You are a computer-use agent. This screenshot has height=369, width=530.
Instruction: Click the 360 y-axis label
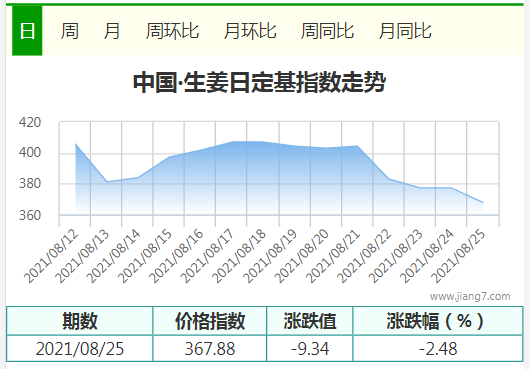click(x=30, y=215)
